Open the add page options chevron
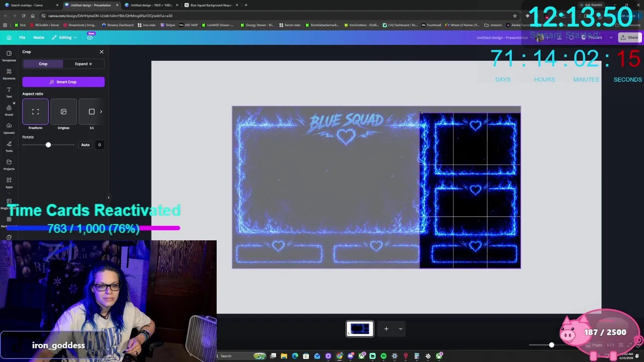 tap(400, 329)
